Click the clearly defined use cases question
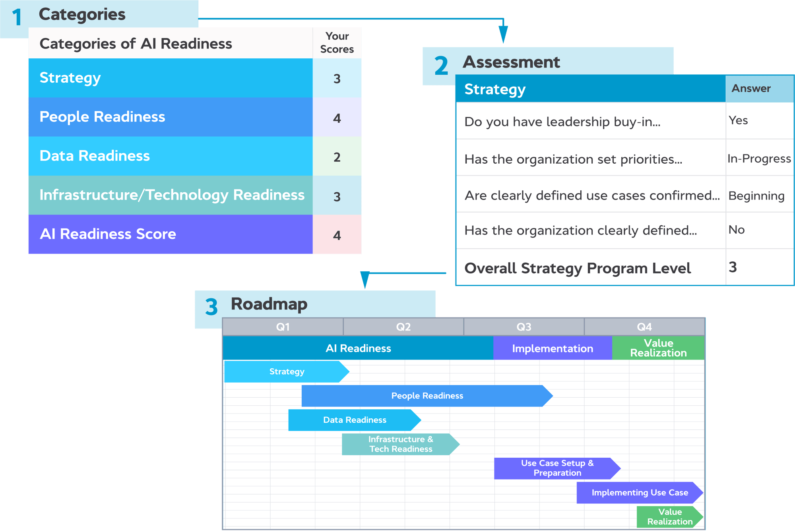Image resolution: width=795 pixels, height=532 pixels. click(x=592, y=195)
